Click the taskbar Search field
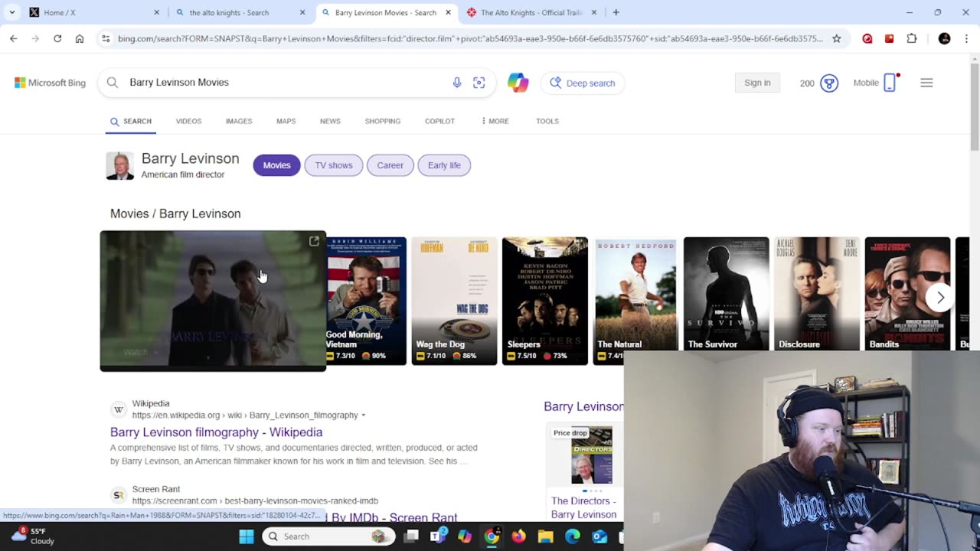Screen dimensions: 980x551 (x=329, y=536)
